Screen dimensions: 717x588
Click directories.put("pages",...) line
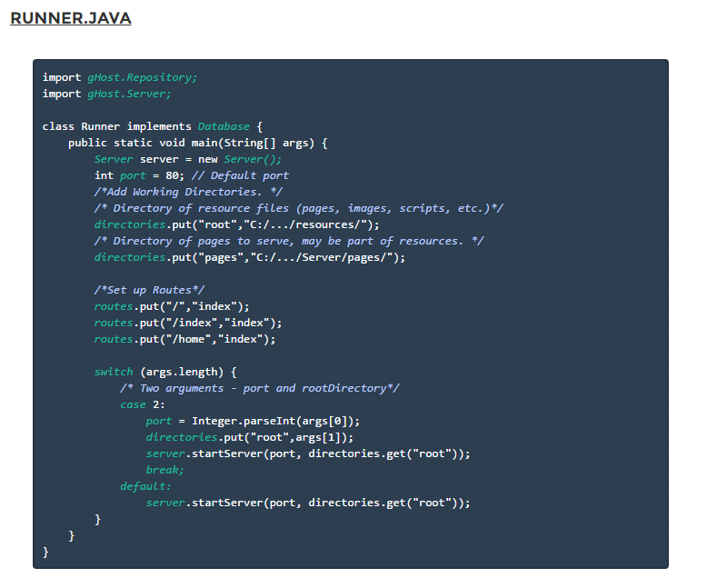(250, 257)
